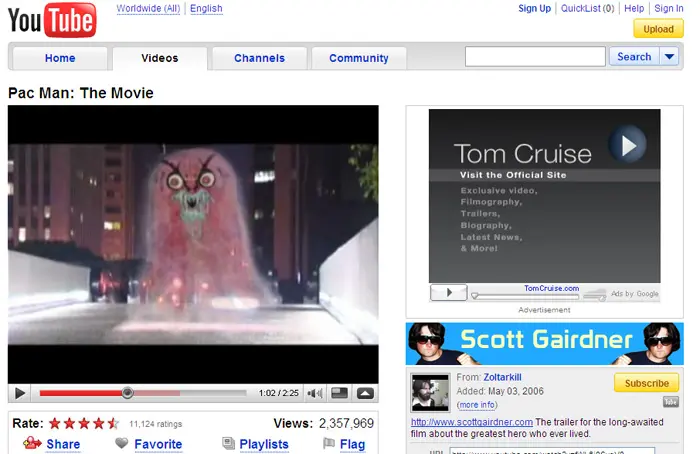Click the Sign In link
700x454 pixels.
pyautogui.click(x=669, y=8)
